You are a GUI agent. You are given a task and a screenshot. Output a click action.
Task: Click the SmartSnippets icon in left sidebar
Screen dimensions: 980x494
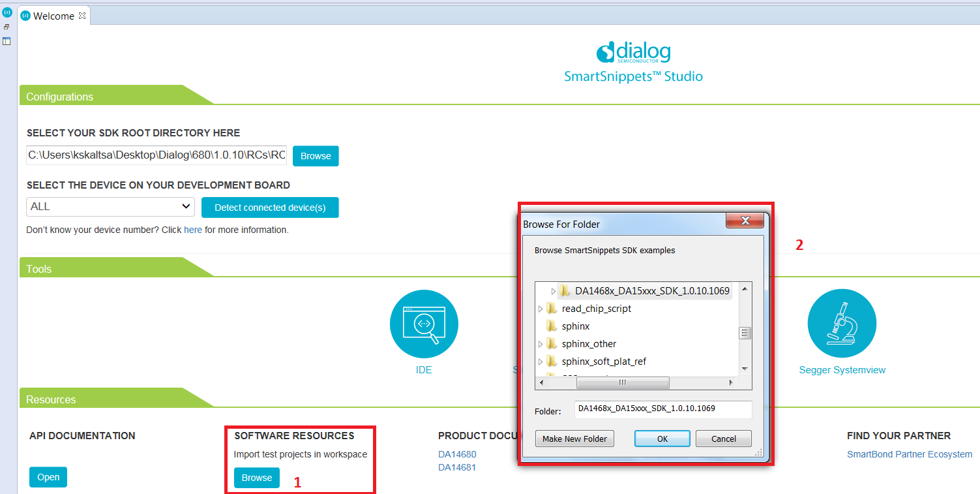7,12
